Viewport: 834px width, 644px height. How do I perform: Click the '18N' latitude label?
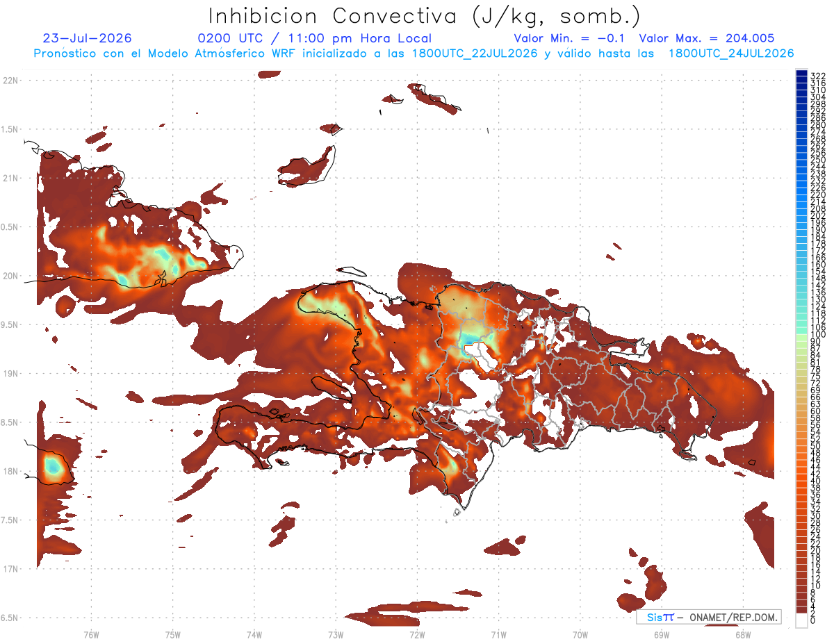click(10, 472)
